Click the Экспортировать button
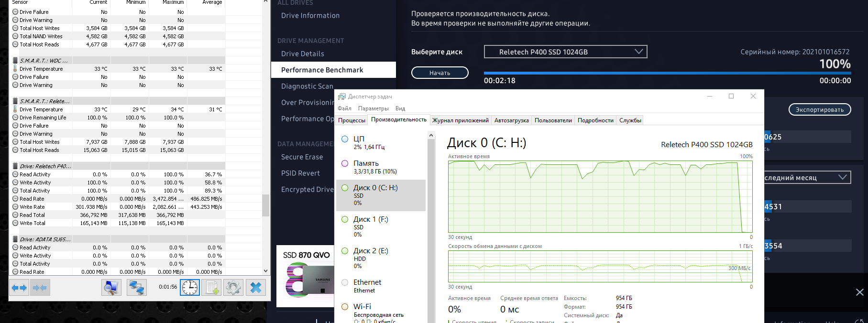The height and width of the screenshot is (323, 868). [819, 109]
